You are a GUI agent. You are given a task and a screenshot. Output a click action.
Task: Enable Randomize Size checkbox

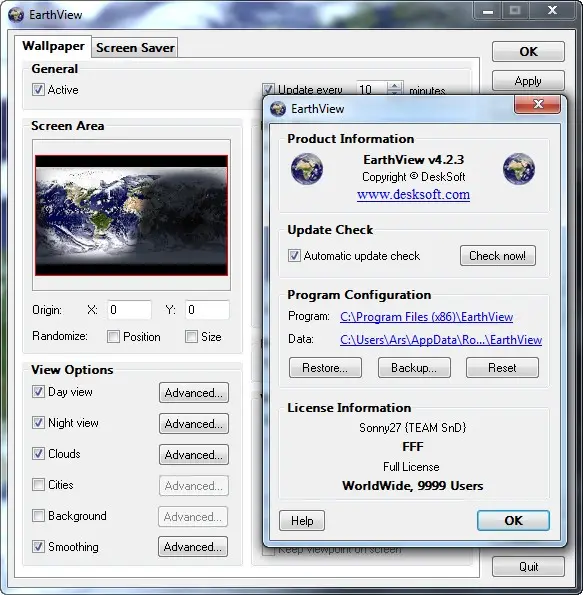click(x=191, y=337)
